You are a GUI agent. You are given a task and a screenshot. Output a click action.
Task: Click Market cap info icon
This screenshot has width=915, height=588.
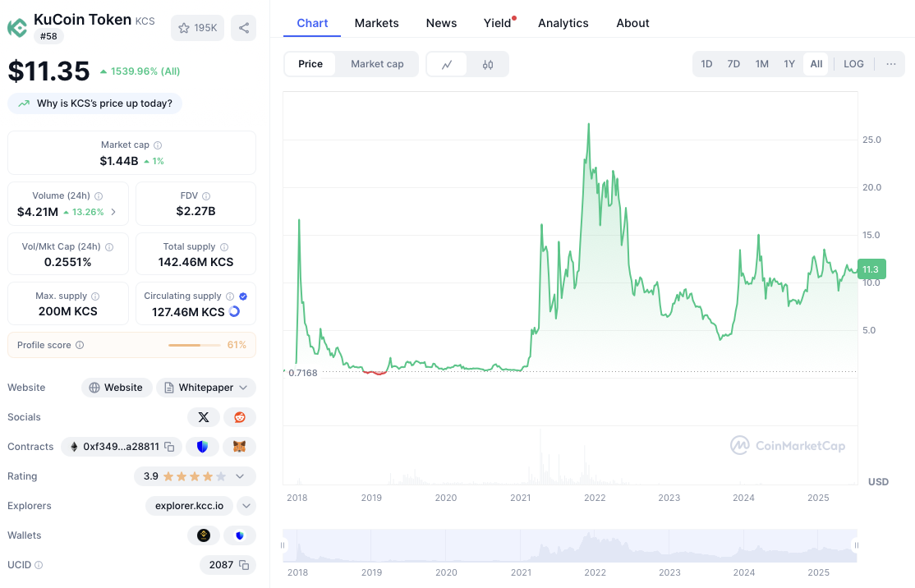pyautogui.click(x=158, y=145)
